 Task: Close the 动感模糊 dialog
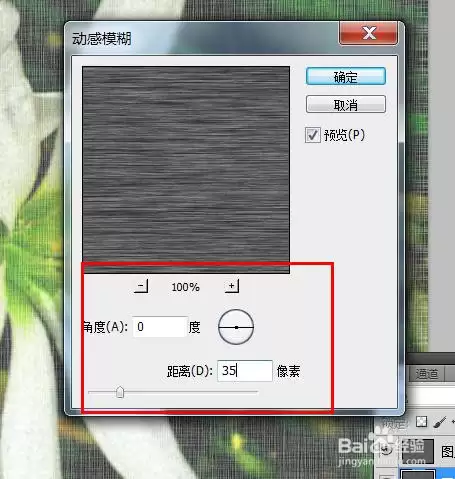coord(368,33)
